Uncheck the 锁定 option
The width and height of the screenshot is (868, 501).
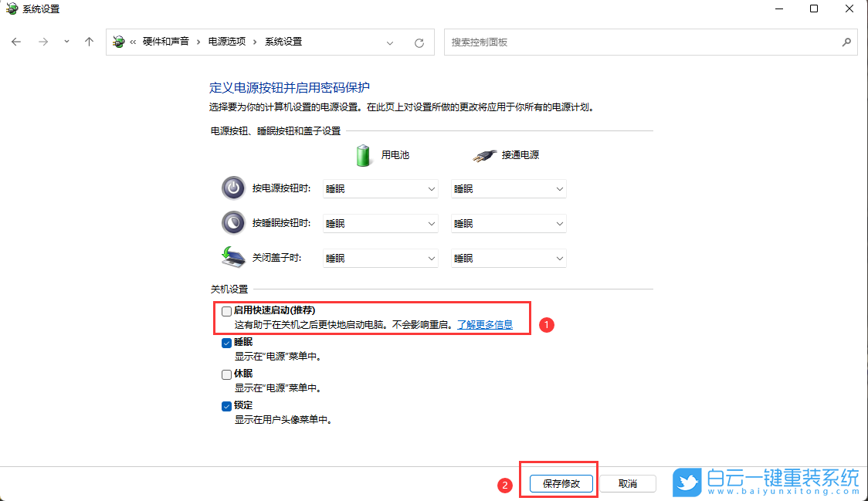tap(226, 405)
